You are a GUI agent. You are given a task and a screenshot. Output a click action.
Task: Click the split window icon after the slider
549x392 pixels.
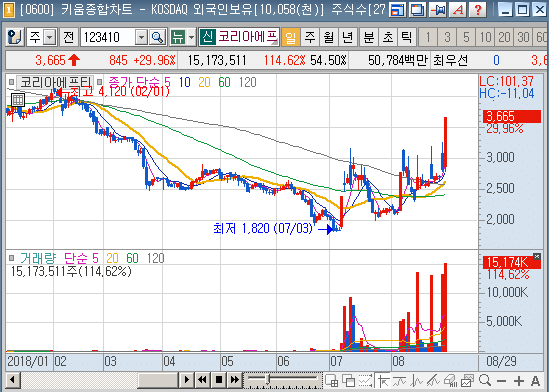[331, 380]
